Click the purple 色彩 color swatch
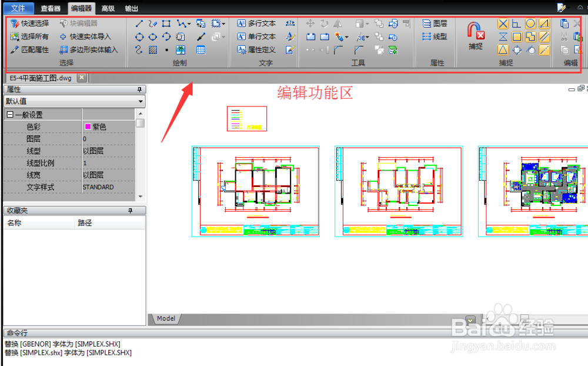588x366 pixels. tap(88, 127)
